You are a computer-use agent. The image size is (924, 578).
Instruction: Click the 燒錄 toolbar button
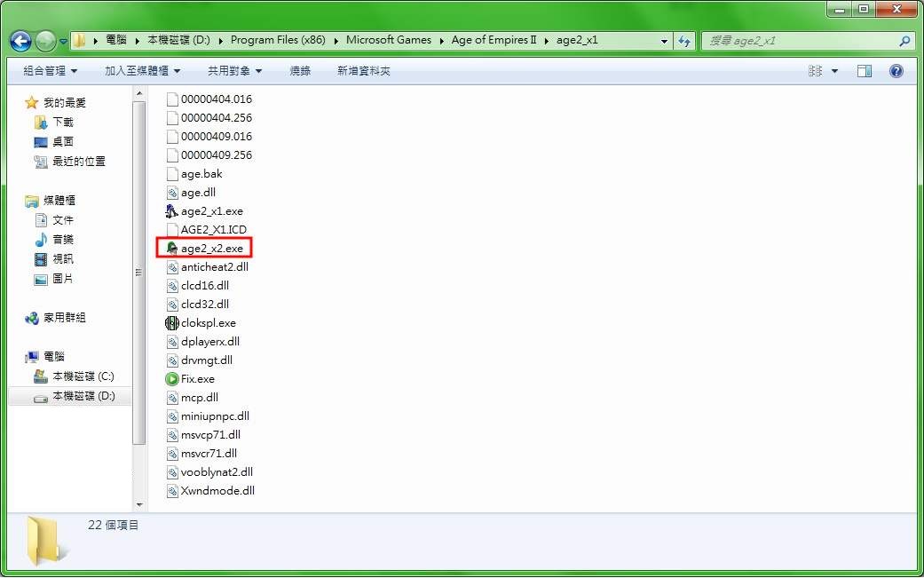(x=300, y=71)
